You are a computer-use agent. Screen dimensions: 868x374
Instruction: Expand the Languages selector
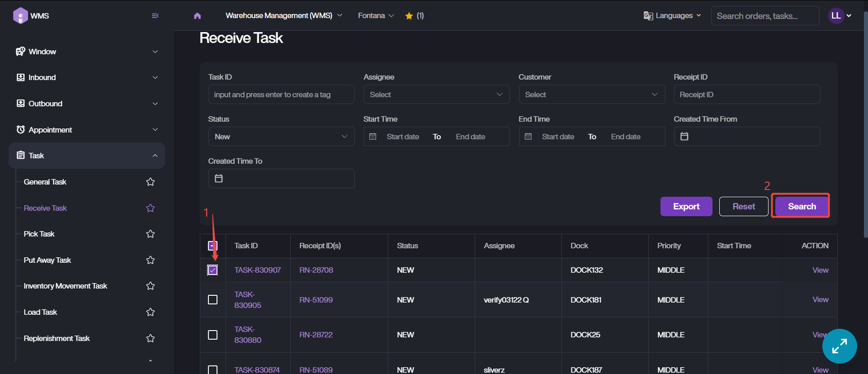672,16
